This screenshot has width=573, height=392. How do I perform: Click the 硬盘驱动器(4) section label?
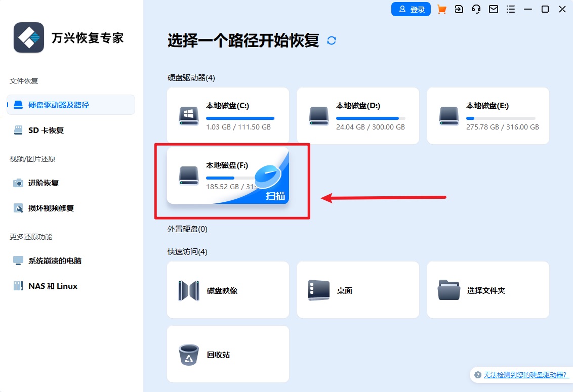point(191,78)
